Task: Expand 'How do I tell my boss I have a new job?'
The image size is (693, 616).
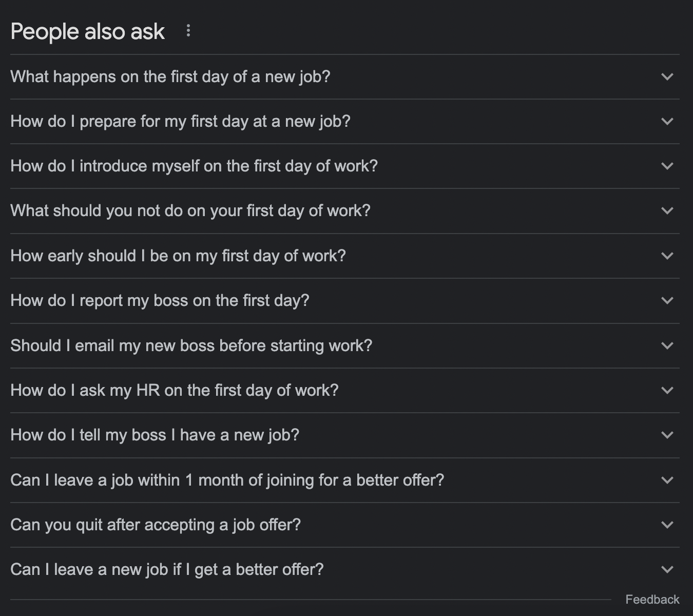Action: pos(667,435)
